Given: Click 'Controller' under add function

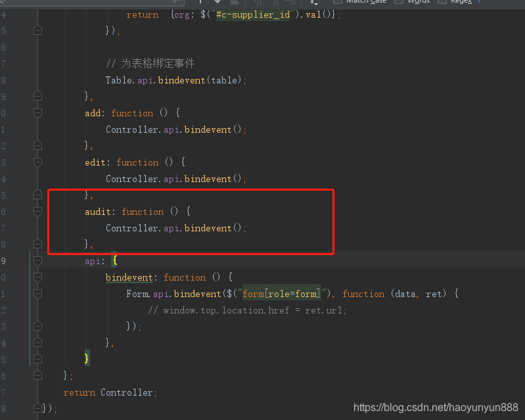Looking at the screenshot, I should 131,129.
